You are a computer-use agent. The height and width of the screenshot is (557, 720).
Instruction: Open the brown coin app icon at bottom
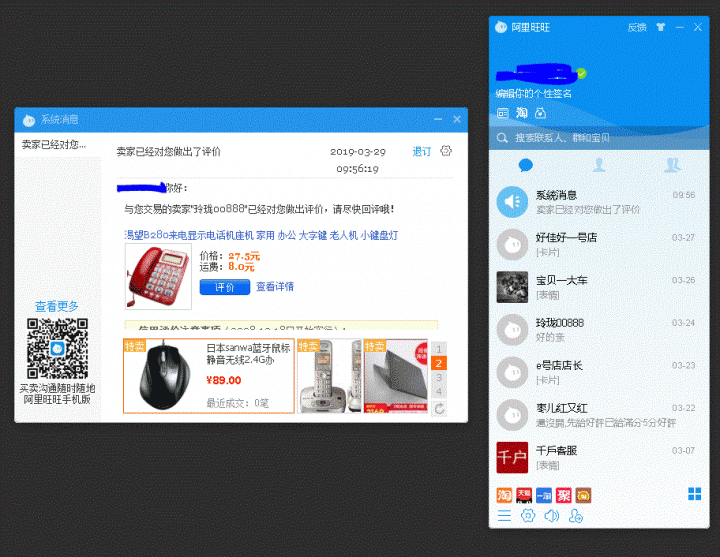(x=583, y=495)
